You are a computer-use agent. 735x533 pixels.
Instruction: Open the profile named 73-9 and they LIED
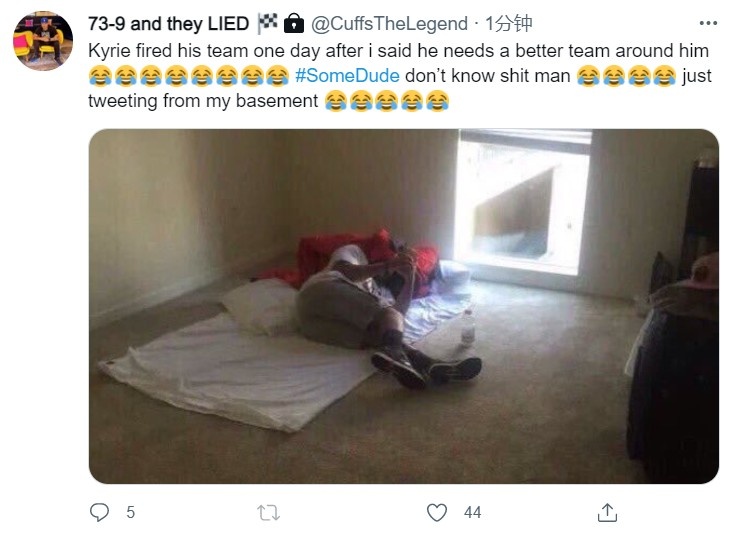(x=168, y=23)
